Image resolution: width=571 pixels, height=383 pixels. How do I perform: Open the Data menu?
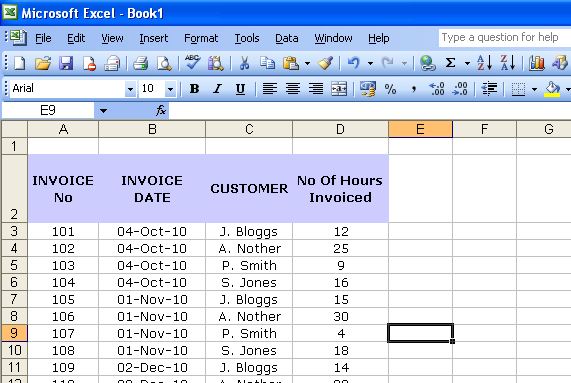(287, 38)
